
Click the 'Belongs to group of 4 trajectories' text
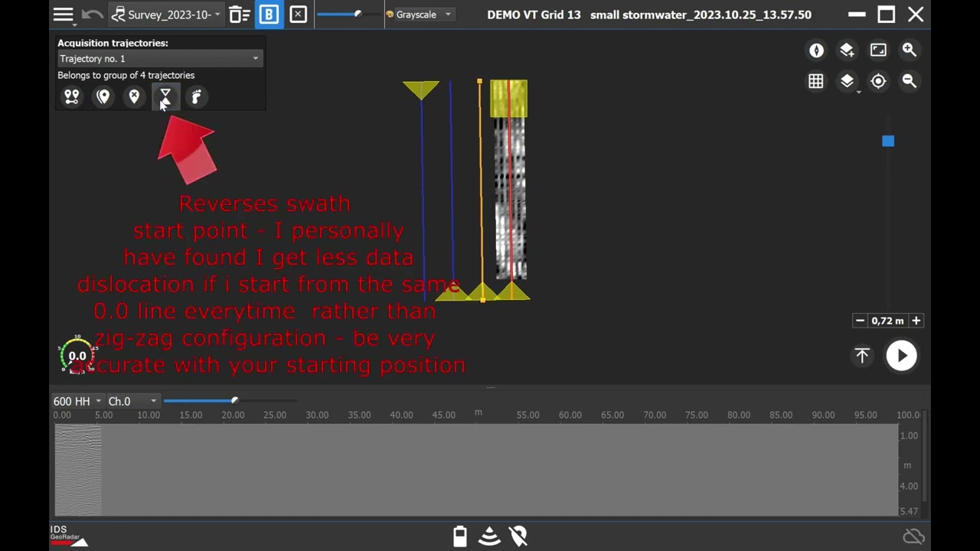coord(126,75)
